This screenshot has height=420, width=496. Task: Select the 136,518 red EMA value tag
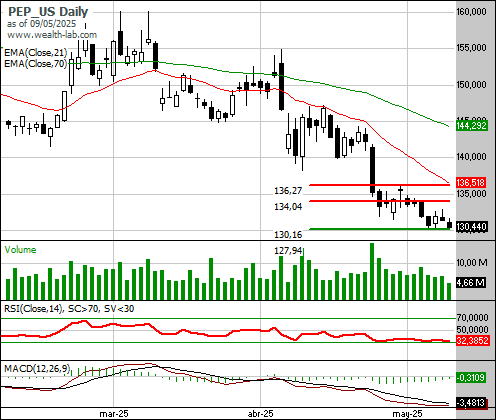[471, 183]
